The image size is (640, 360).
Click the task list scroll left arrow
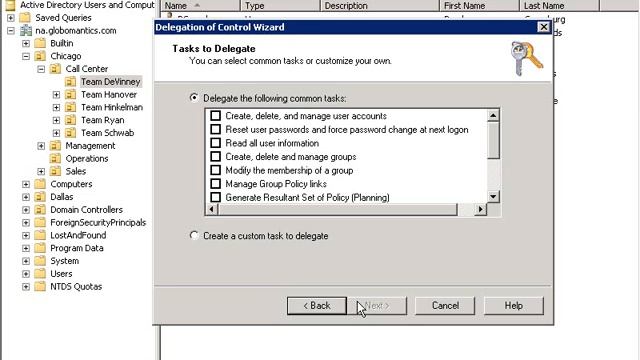point(211,209)
